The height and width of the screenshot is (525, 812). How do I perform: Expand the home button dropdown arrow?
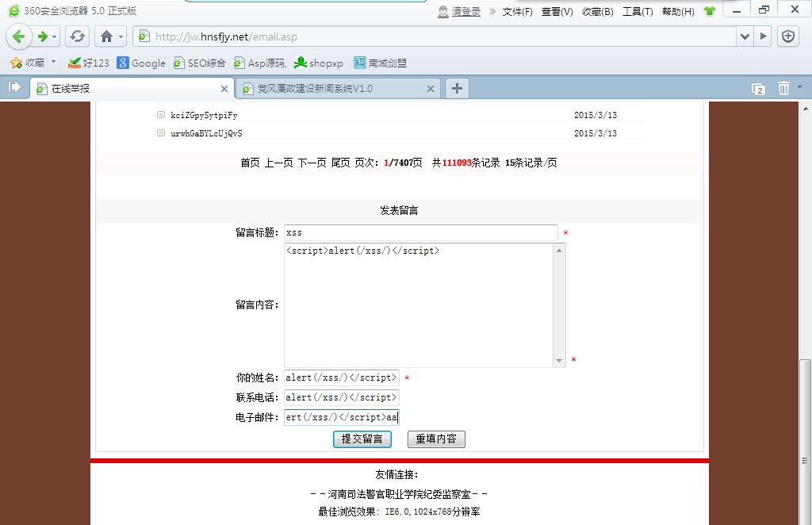121,36
